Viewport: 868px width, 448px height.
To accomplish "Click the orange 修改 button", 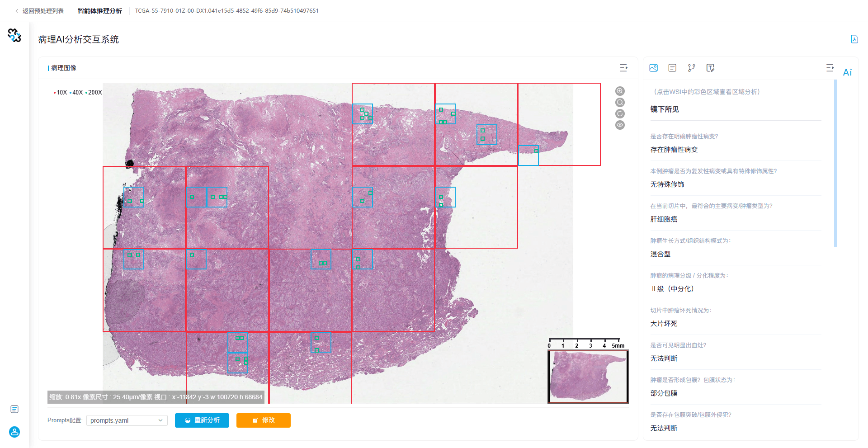I will click(263, 420).
